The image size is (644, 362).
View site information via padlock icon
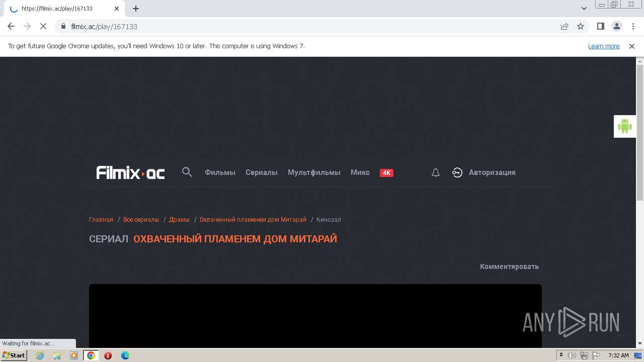(63, 26)
